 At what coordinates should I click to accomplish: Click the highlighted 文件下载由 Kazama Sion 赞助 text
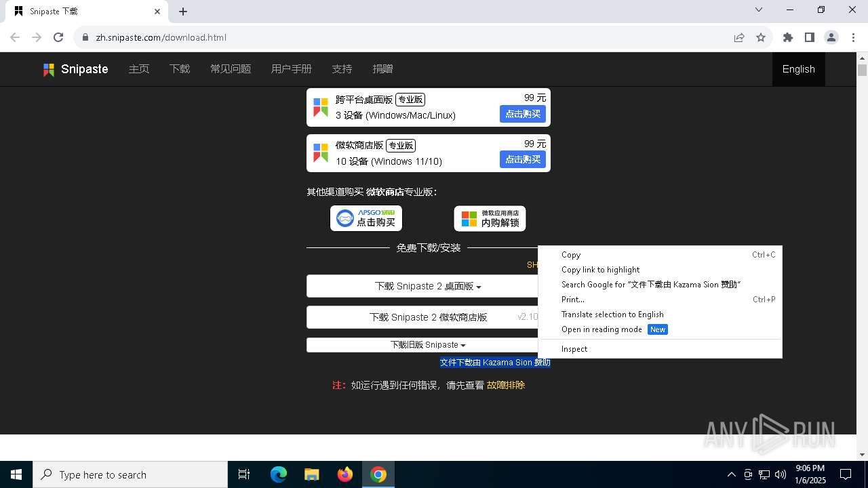click(x=495, y=363)
